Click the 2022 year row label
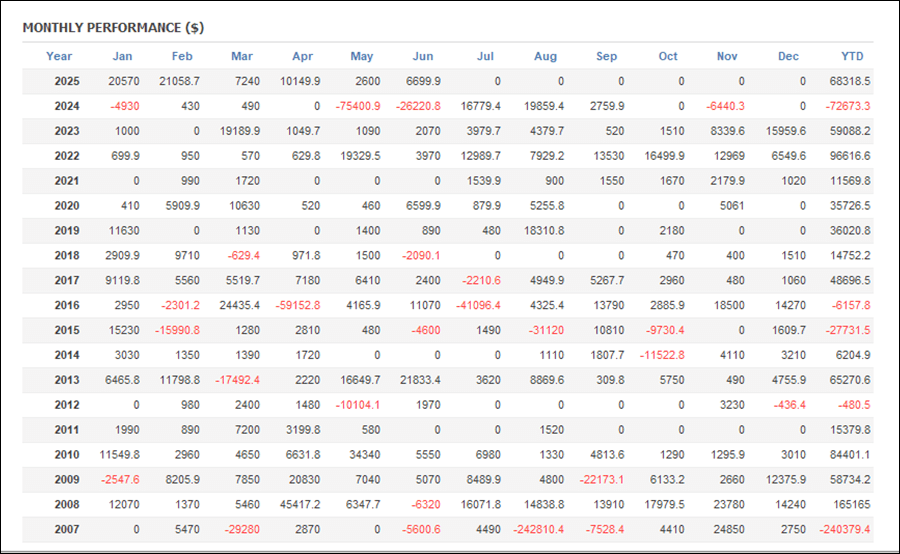 click(x=67, y=156)
